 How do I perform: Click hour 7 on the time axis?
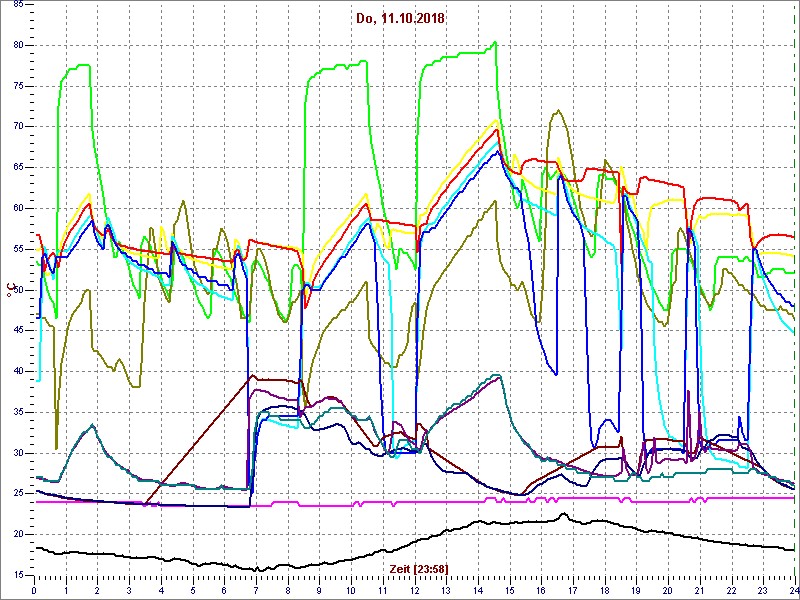click(x=256, y=588)
